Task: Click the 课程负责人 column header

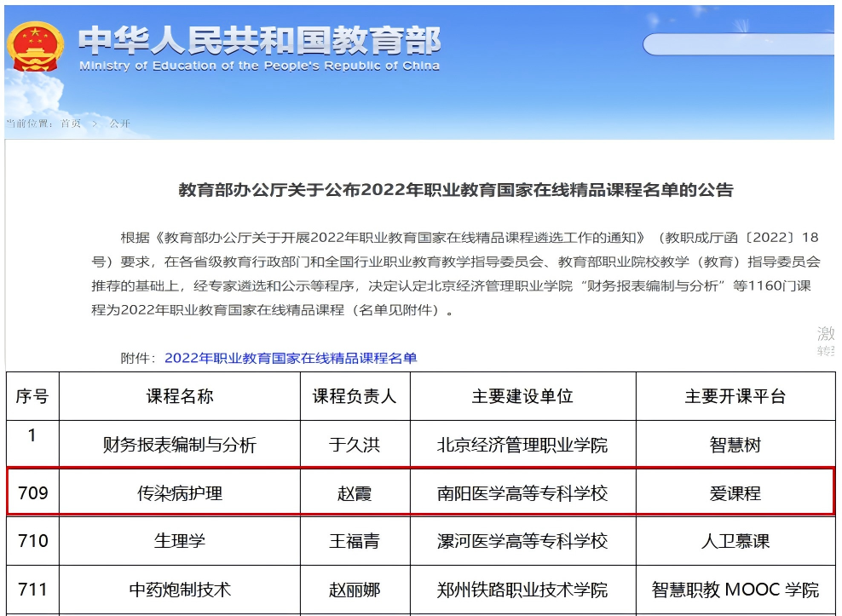Action: click(x=355, y=396)
